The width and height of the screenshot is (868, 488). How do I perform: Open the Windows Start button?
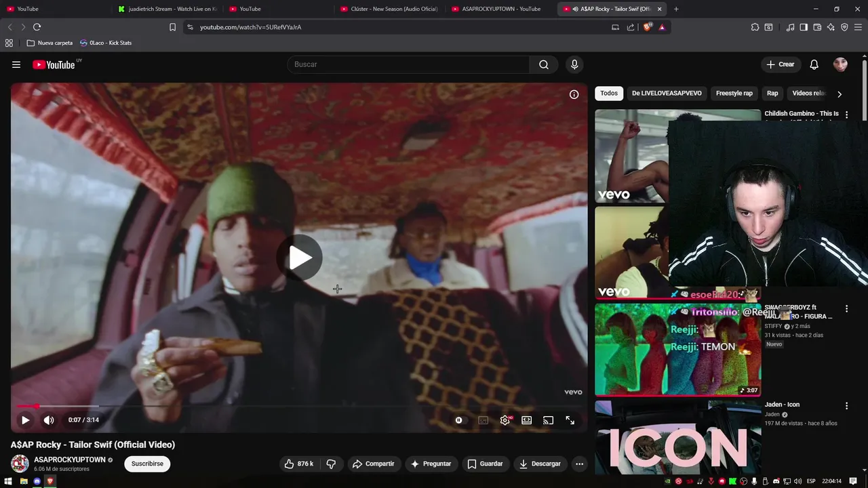(9, 481)
